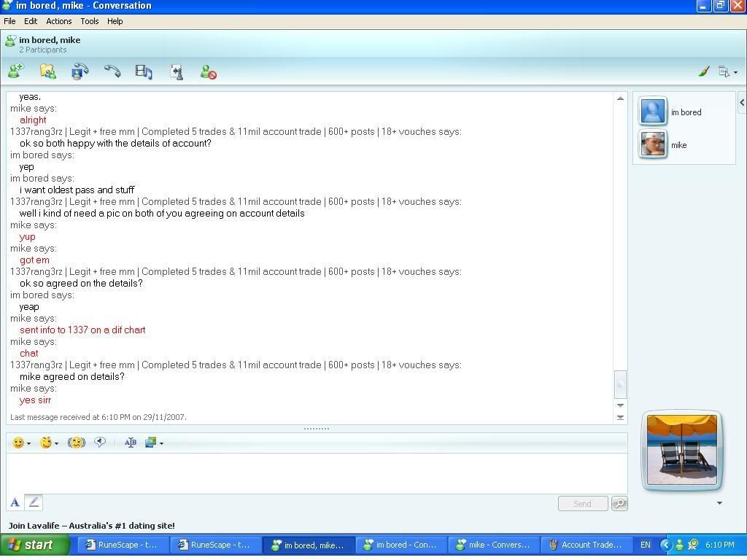Click scroll down arrow in chat history
The width and height of the screenshot is (747, 560).
[620, 405]
